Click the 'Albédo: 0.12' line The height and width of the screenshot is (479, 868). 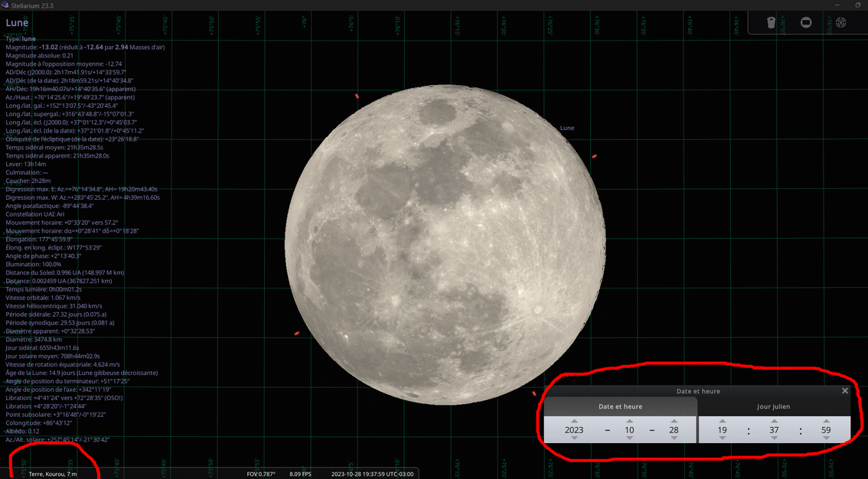point(22,431)
